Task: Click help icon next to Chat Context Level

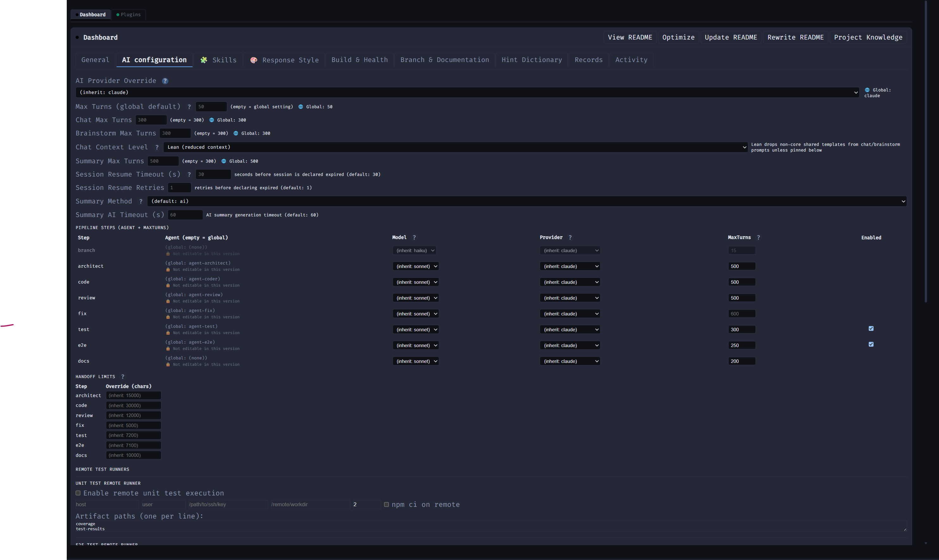Action: pyautogui.click(x=157, y=147)
